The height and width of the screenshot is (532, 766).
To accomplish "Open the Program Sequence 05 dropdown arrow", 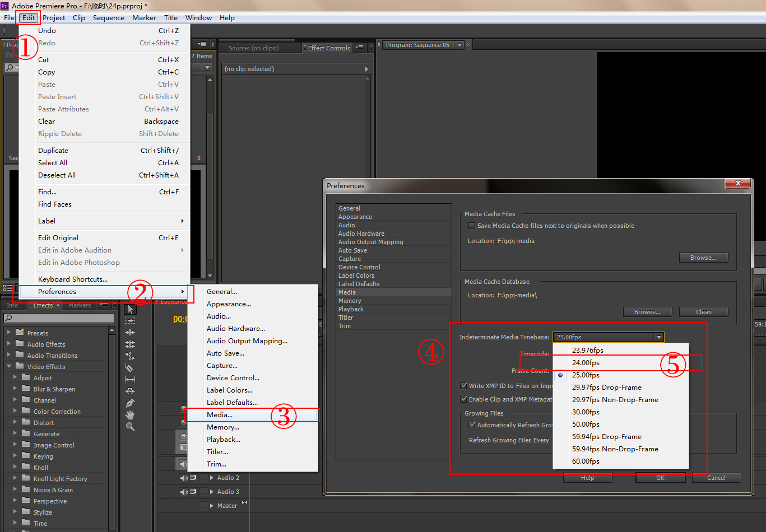I will pos(459,45).
